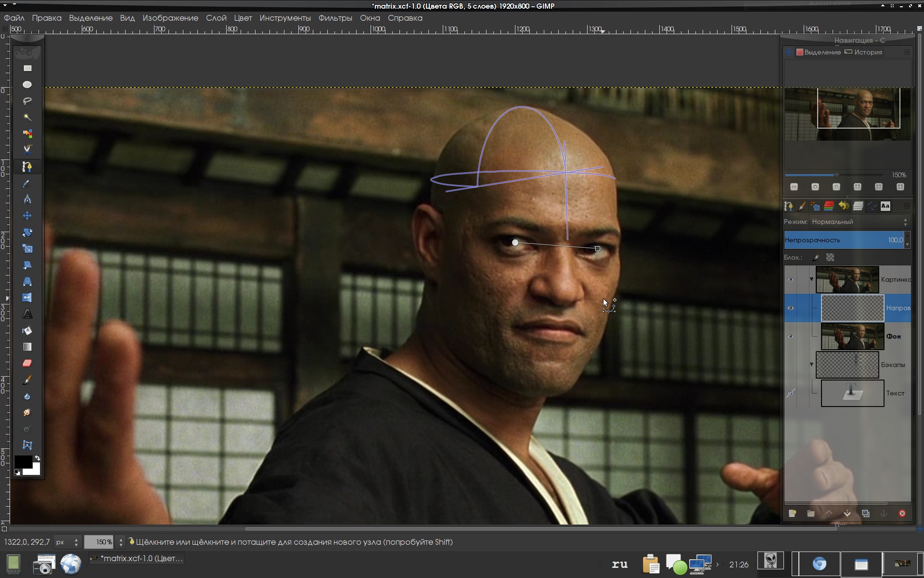Switch to the История tab
This screenshot has width=924, height=578.
pyautogui.click(x=863, y=52)
